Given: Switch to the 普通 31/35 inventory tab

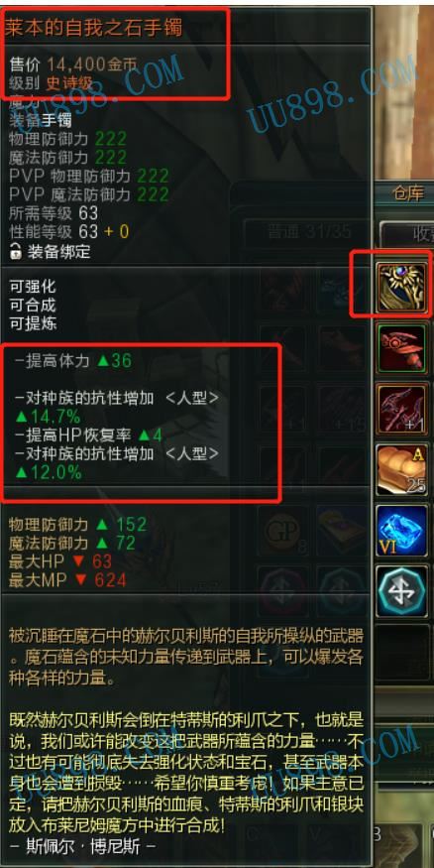Looking at the screenshot, I should 307,231.
